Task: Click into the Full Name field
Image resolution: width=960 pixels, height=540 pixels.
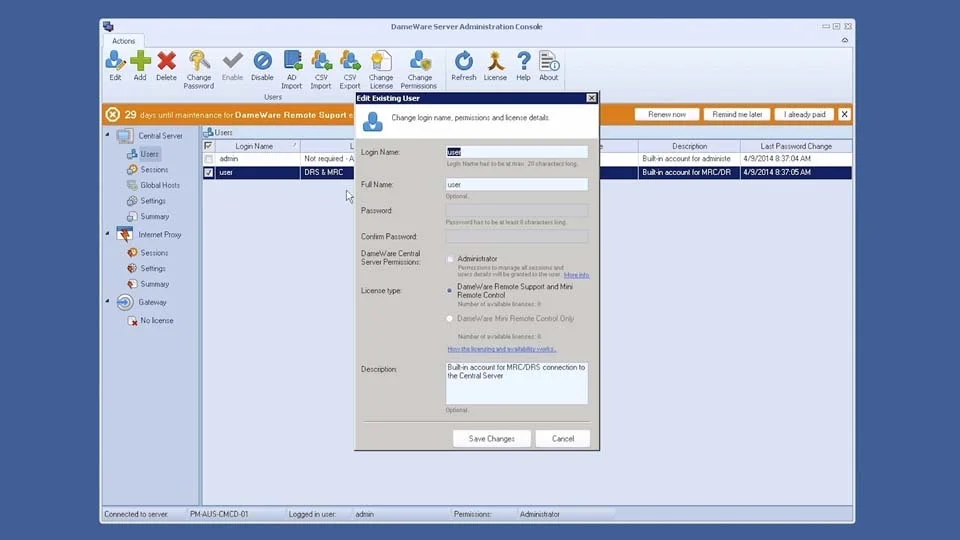Action: pos(516,185)
